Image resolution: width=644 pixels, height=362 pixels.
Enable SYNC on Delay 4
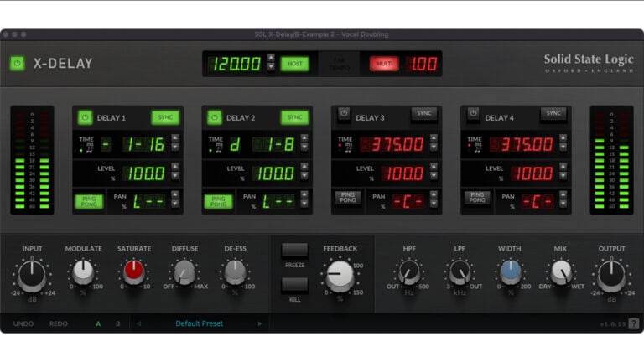pos(553,113)
